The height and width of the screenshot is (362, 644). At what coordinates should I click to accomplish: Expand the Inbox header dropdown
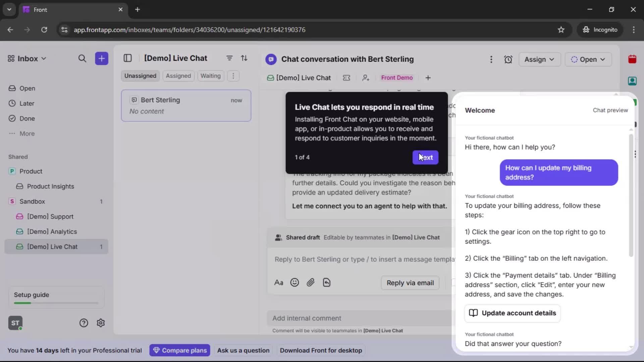coord(44,58)
